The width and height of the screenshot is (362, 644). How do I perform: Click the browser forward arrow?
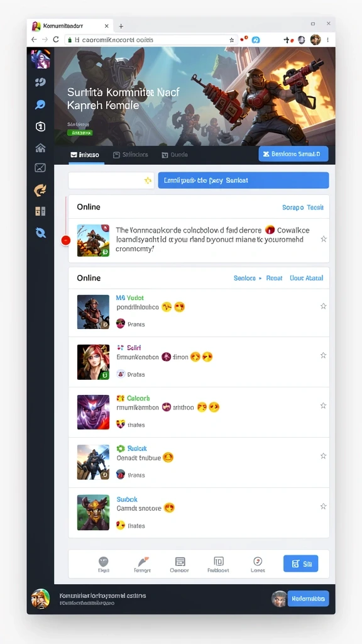(45, 40)
